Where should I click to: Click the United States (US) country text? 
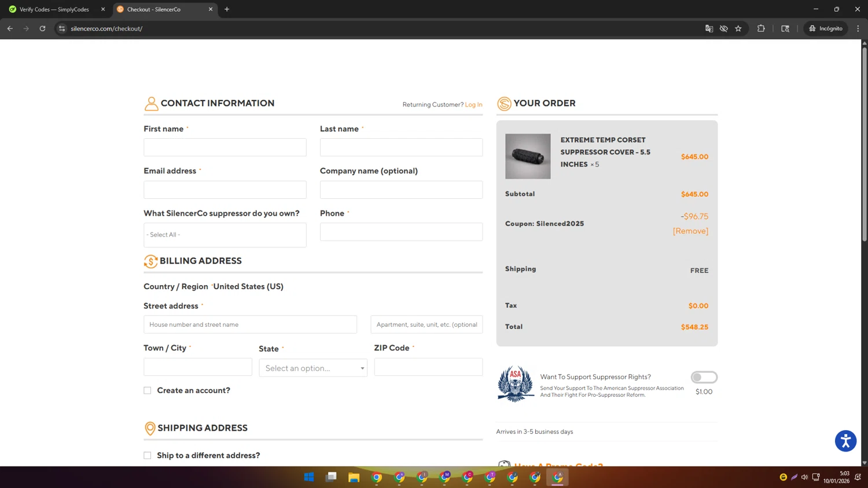pos(248,287)
